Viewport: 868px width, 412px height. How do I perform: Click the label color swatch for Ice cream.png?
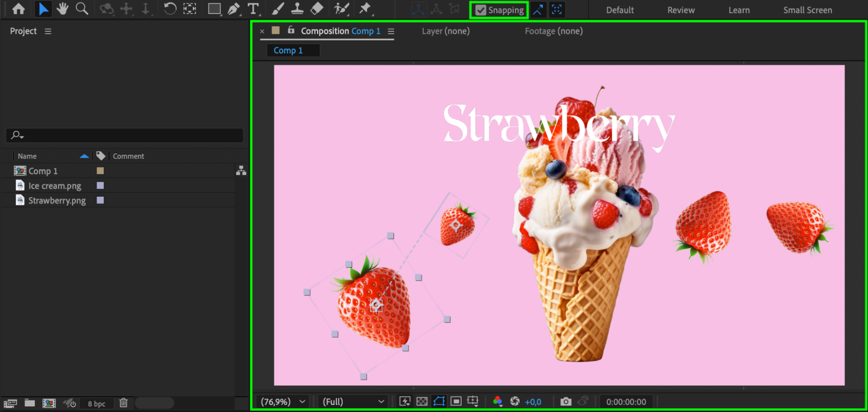click(100, 185)
